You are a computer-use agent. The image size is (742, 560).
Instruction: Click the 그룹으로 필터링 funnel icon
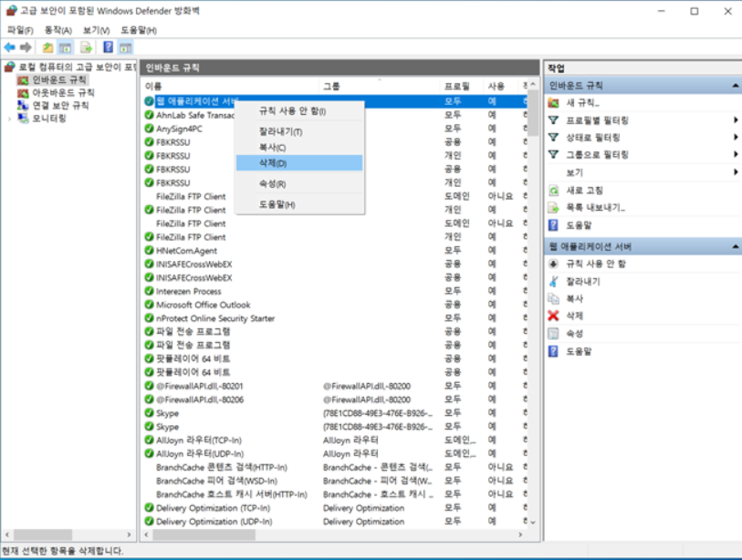(553, 154)
